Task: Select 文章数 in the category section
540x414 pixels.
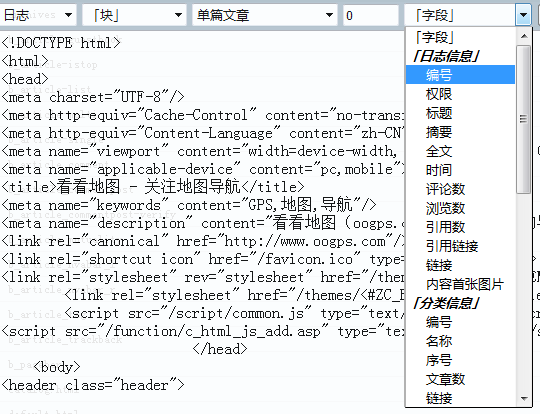Action: [x=460, y=379]
